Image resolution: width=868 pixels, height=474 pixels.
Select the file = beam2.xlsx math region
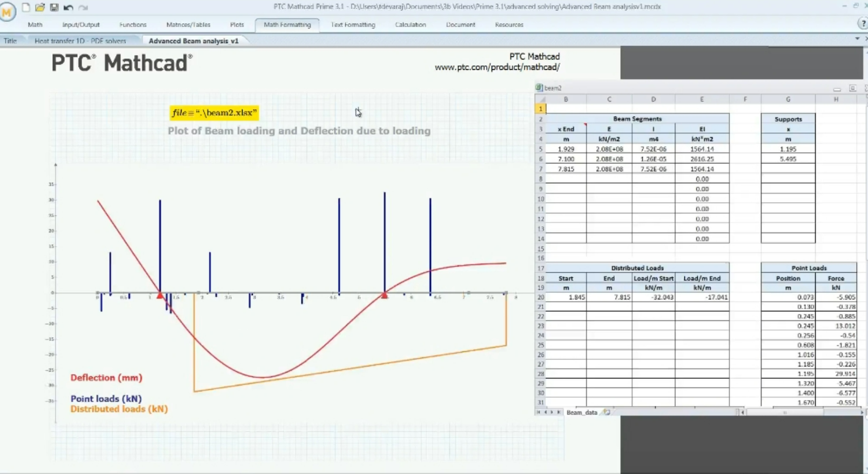coord(214,113)
